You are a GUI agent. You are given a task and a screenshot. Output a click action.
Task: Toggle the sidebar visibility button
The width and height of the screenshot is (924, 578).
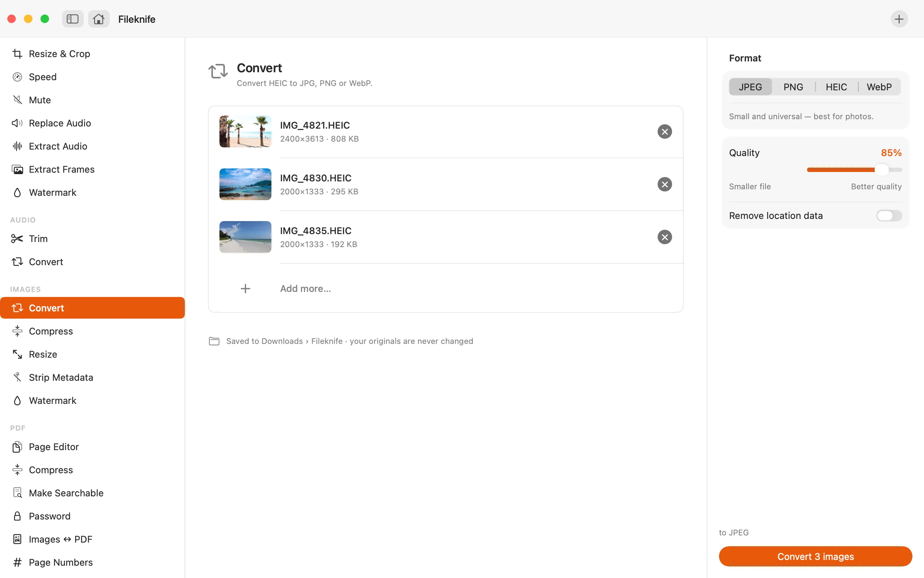pyautogui.click(x=73, y=19)
